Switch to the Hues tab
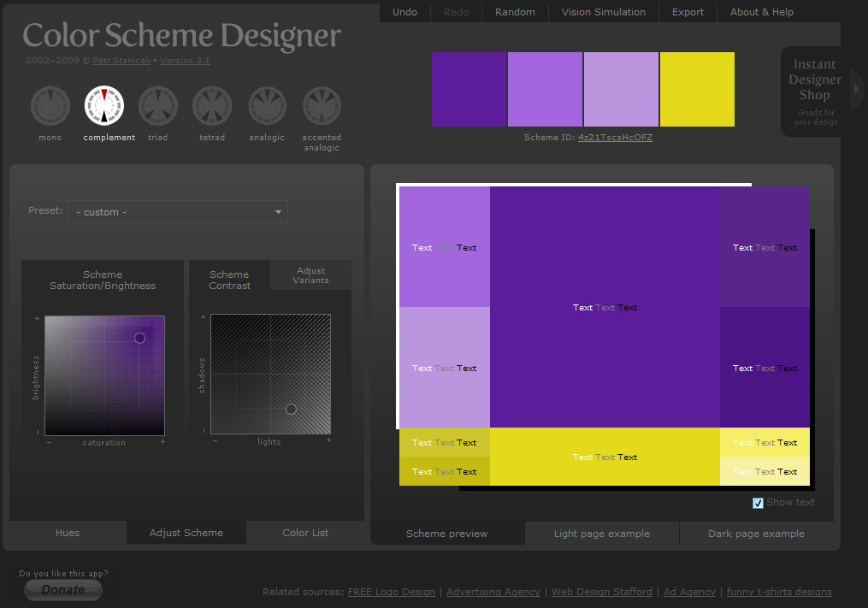Viewport: 868px width, 608px height. click(68, 533)
